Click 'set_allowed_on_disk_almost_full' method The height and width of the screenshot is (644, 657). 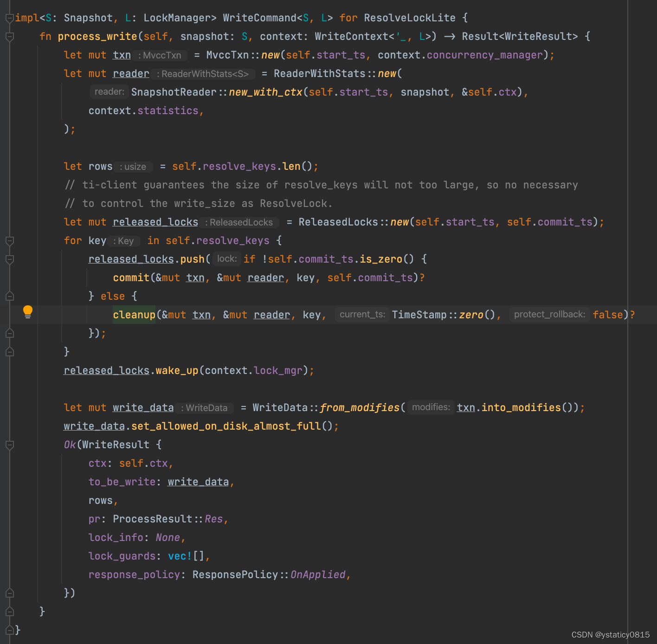click(226, 426)
